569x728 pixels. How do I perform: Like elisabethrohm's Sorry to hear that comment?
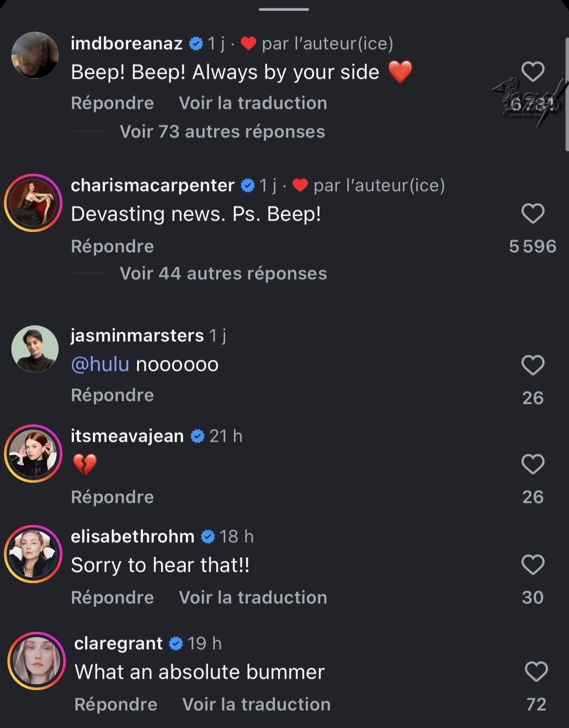click(x=533, y=564)
